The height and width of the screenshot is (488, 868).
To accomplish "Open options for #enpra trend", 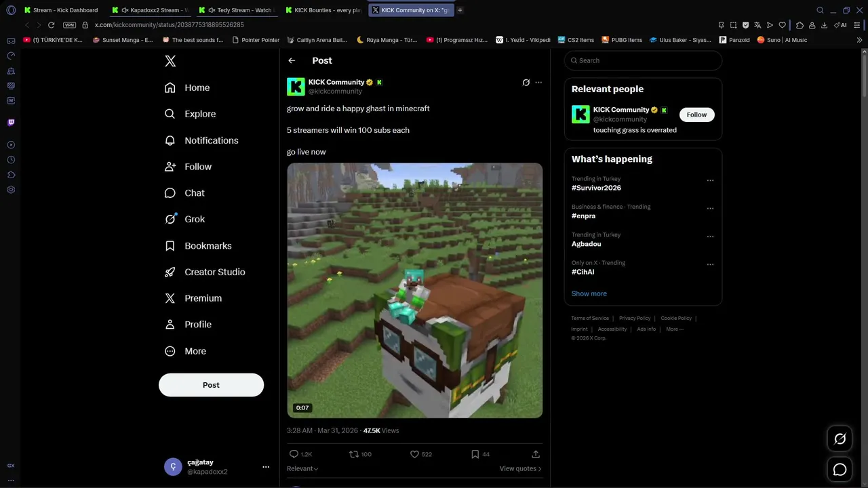I will (710, 209).
